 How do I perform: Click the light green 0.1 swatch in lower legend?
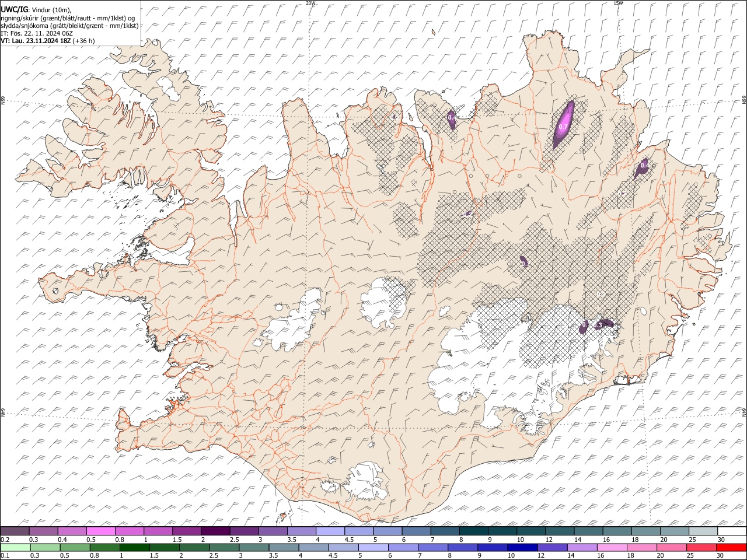[15, 547]
